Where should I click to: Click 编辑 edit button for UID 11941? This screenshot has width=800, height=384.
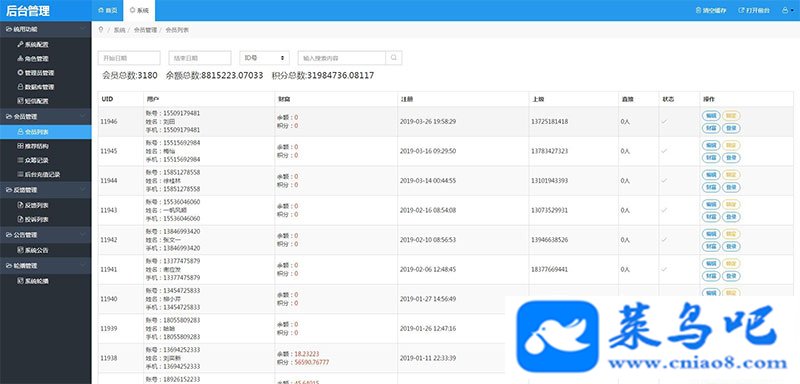[x=711, y=264]
